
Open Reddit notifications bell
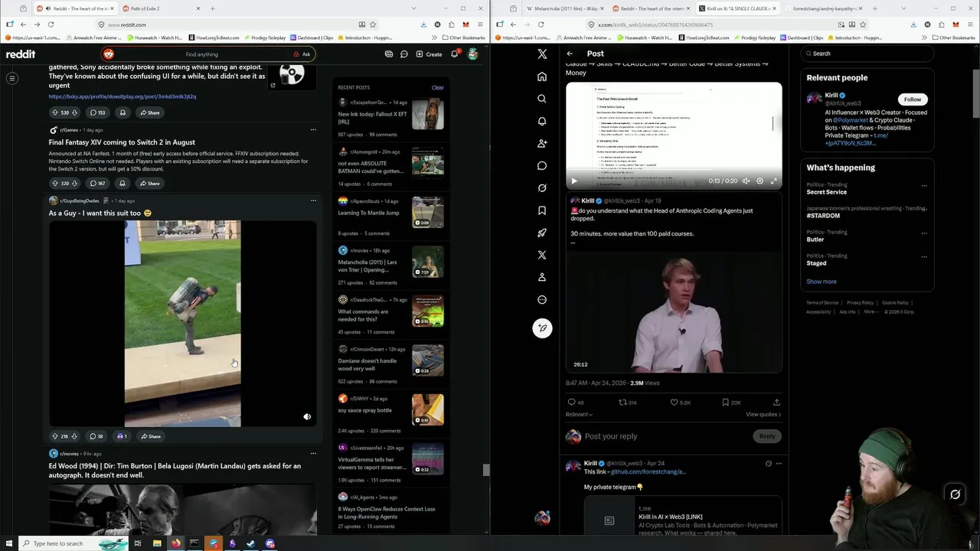click(454, 54)
